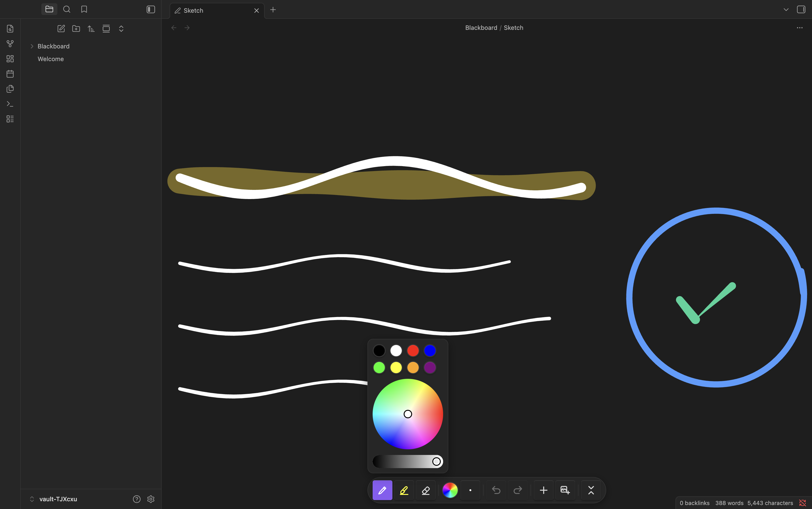Click the color wheel center handle
812x509 pixels.
(407, 414)
